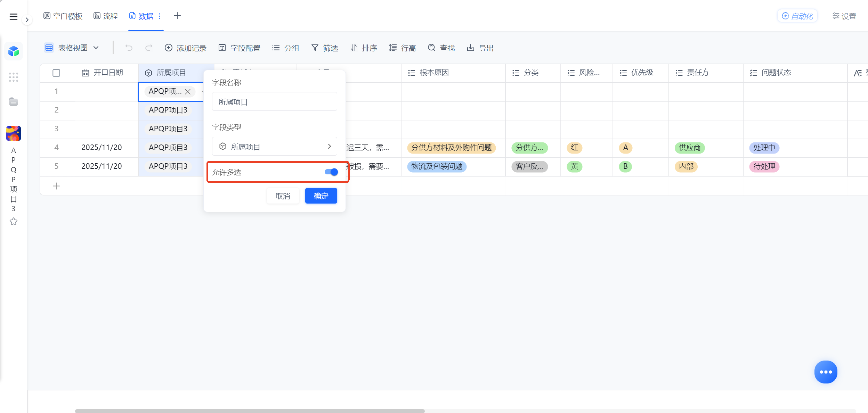
Task: Tick the select-all checkbox in the header
Action: [x=56, y=73]
